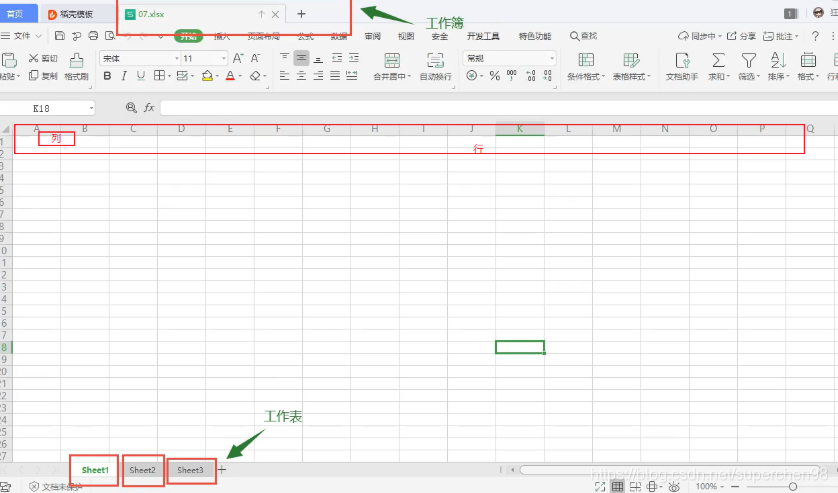This screenshot has width=838, height=493.
Task: Toggle Italic formatting
Action: click(124, 76)
